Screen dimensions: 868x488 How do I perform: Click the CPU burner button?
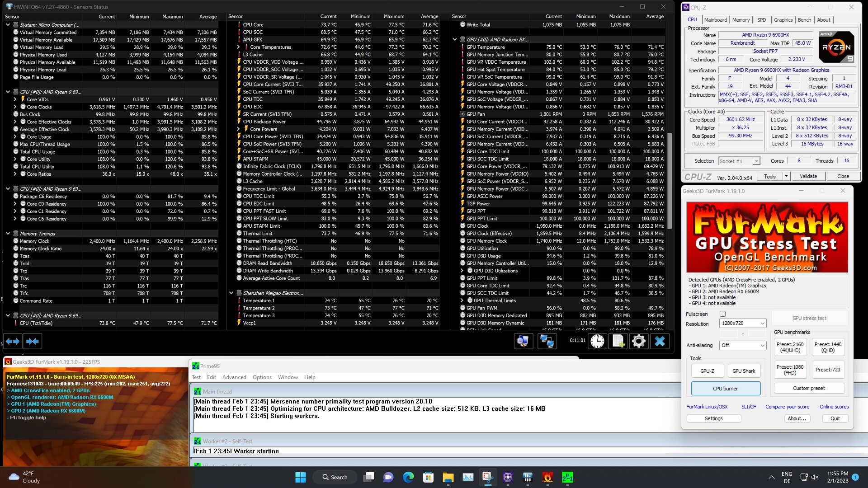pyautogui.click(x=725, y=389)
